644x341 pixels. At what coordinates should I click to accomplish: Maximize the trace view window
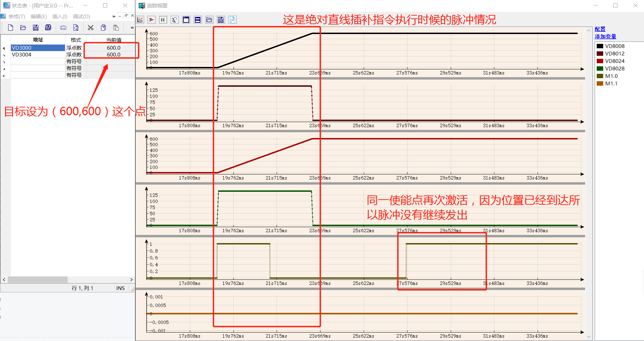coord(615,5)
